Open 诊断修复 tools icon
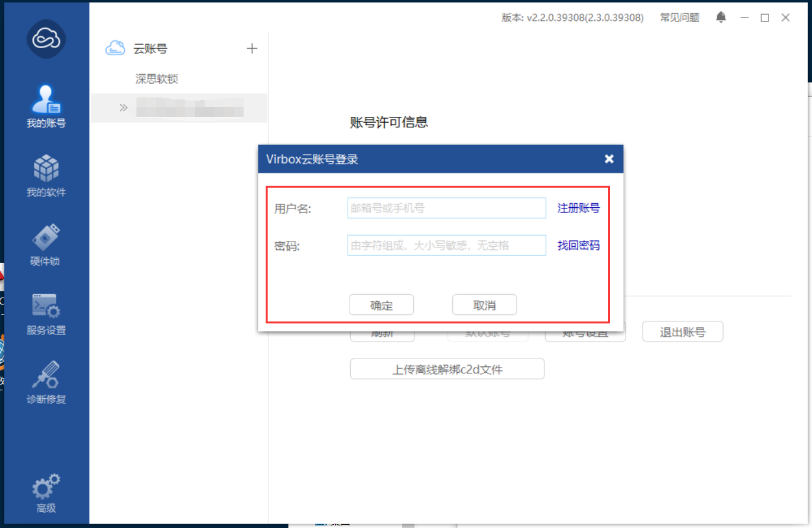This screenshot has width=812, height=528. 45,377
